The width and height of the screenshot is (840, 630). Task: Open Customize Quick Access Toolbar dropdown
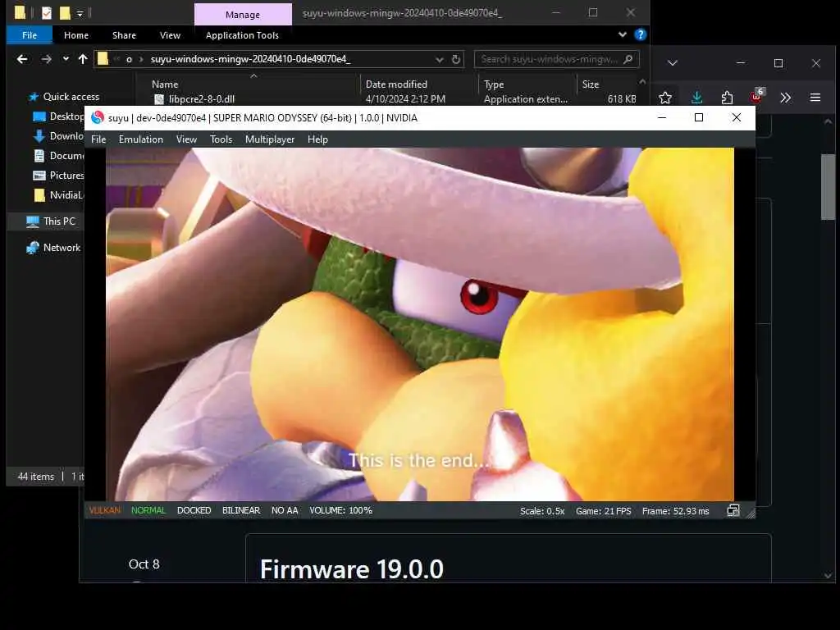[x=80, y=13]
